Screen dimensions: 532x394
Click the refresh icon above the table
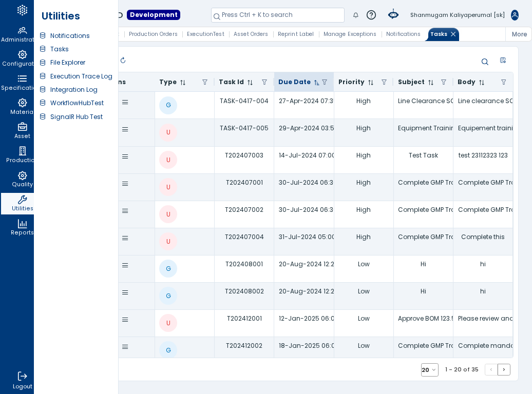pyautogui.click(x=123, y=61)
